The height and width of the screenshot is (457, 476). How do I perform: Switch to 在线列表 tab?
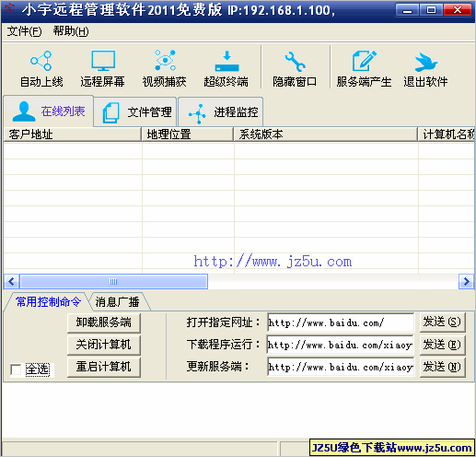click(48, 111)
